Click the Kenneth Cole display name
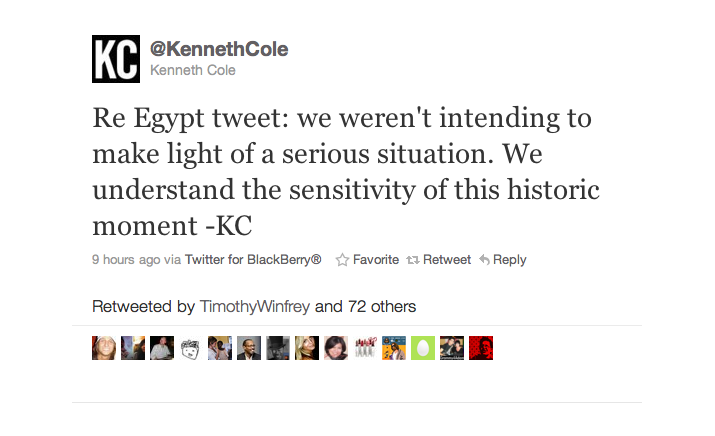Viewport: 715px width, 436px height. (x=192, y=70)
